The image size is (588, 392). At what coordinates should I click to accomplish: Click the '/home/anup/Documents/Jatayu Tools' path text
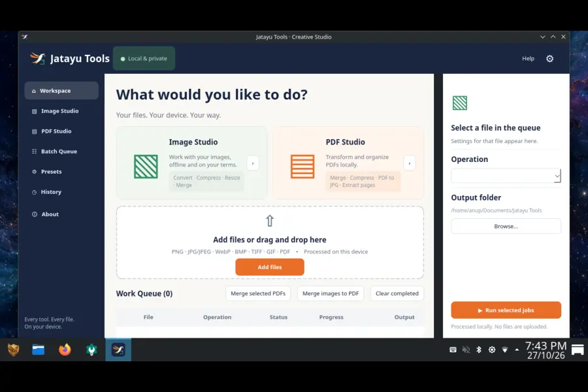tap(496, 210)
